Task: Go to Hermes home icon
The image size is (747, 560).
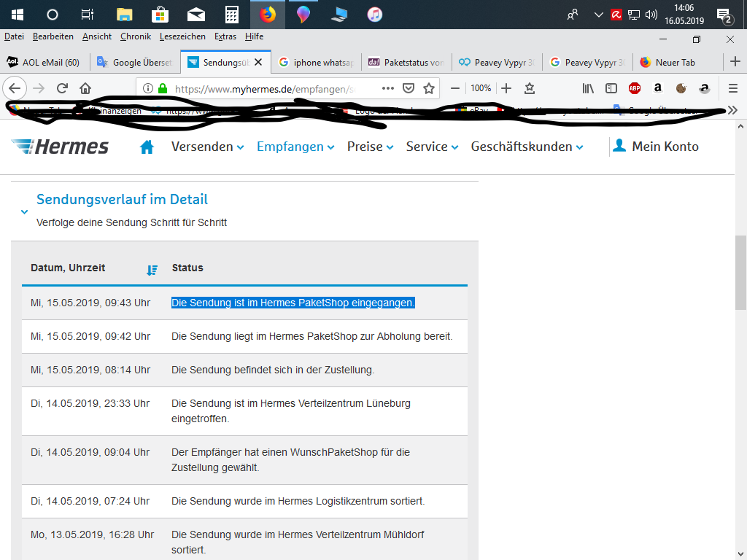Action: pyautogui.click(x=147, y=147)
